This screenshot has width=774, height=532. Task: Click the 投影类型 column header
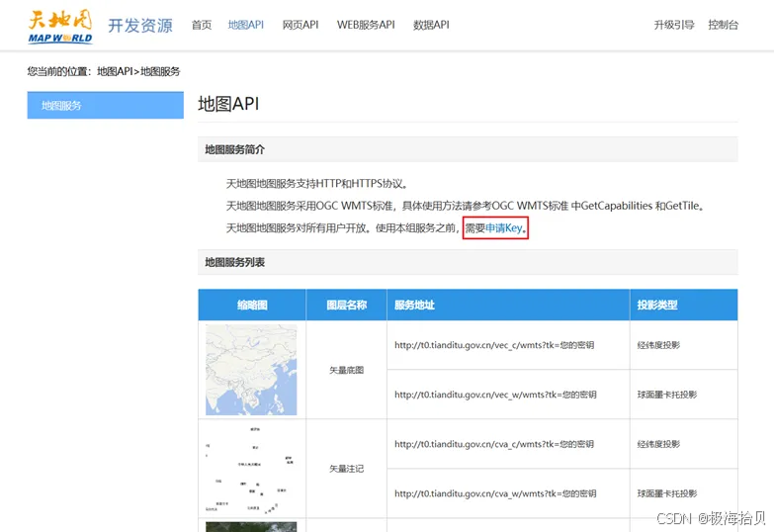tap(684, 305)
